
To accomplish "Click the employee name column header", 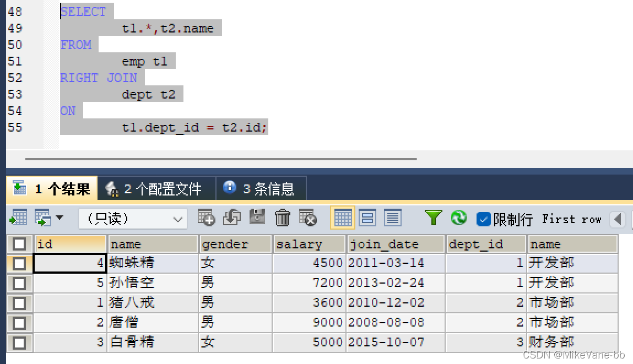I will click(153, 244).
